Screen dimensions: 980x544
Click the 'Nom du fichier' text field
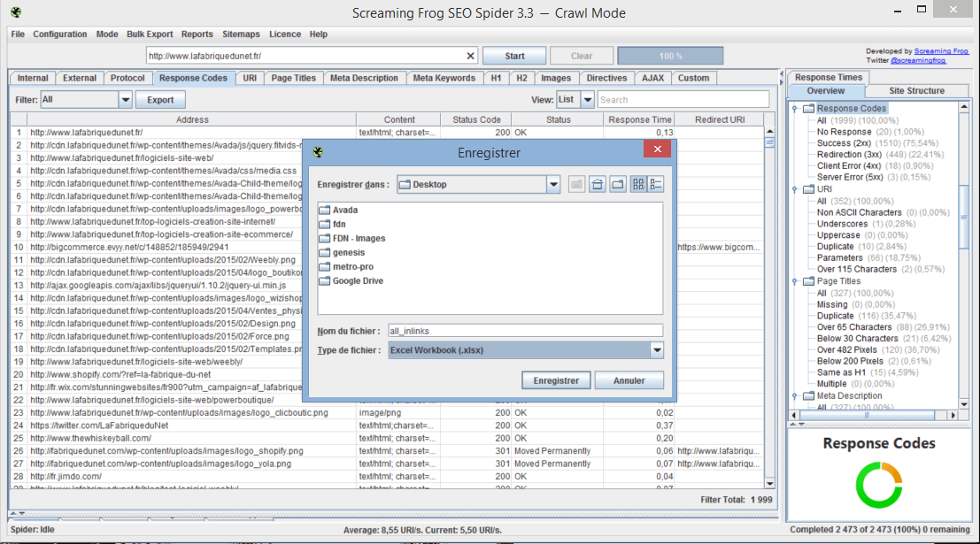(x=525, y=331)
